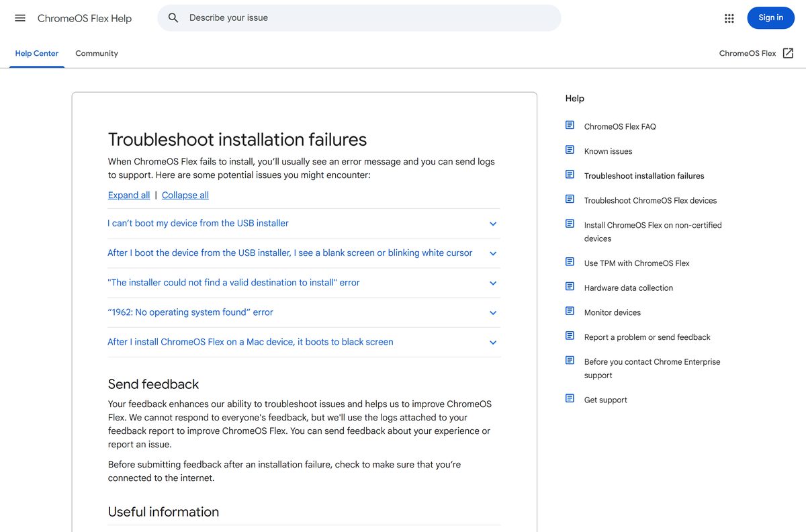Screen dimensions: 806x532
Task: Open the ChromeOS Flex product link
Action: pos(748,53)
